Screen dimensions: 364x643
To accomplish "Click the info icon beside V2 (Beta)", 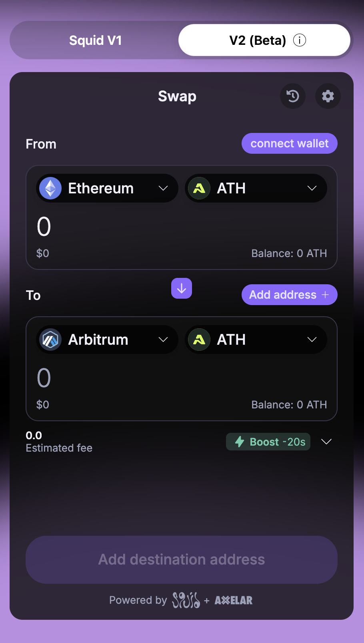I will (x=300, y=40).
